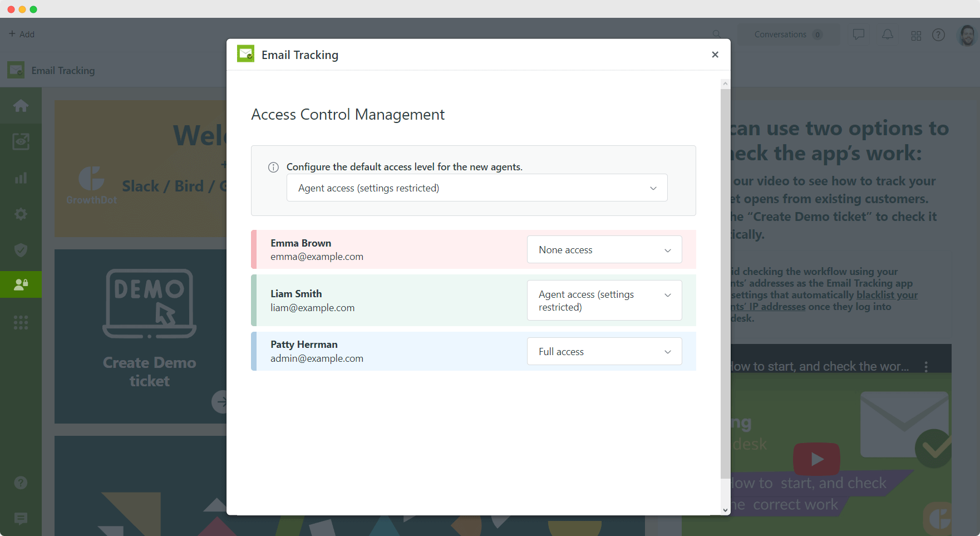Select Emma Brown's name

coord(301,243)
